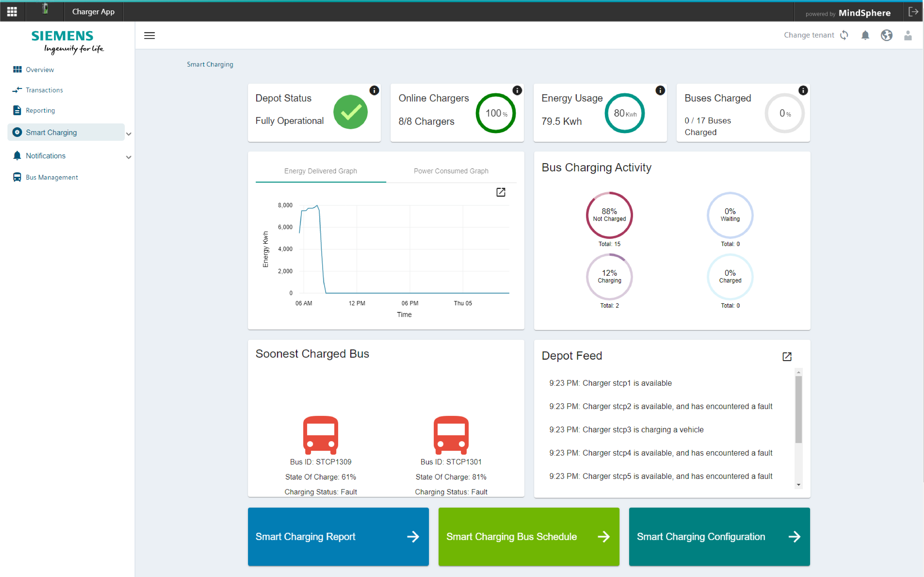Viewport: 924px width, 577px height.
Task: Click the Change tenant refresh icon
Action: point(844,35)
